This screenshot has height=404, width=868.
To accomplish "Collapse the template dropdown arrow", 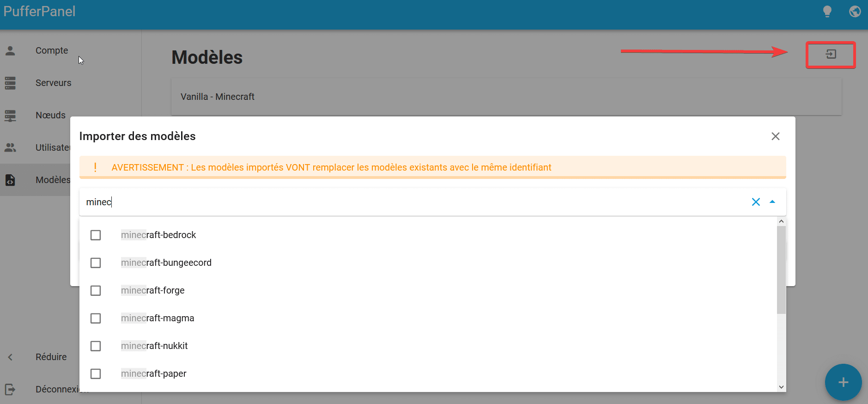I will (772, 202).
